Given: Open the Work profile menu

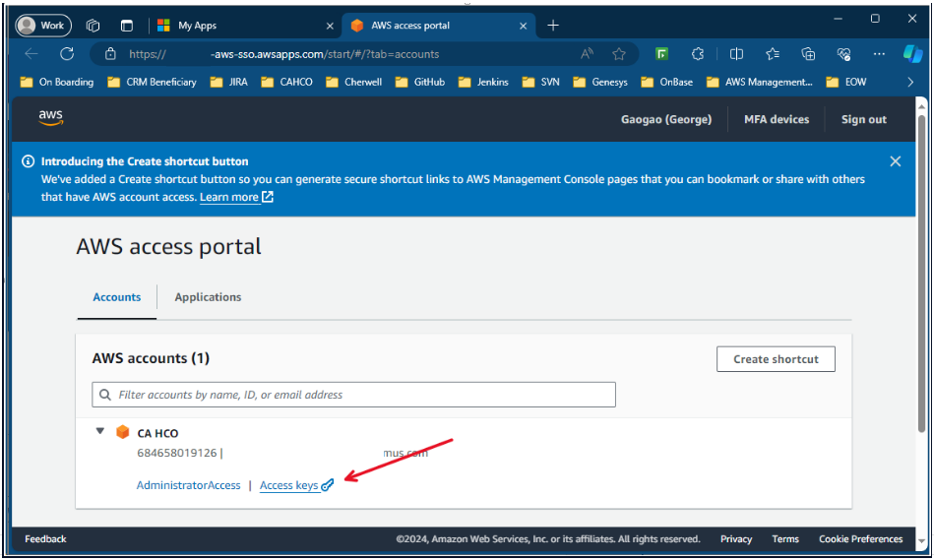Looking at the screenshot, I should click(43, 26).
